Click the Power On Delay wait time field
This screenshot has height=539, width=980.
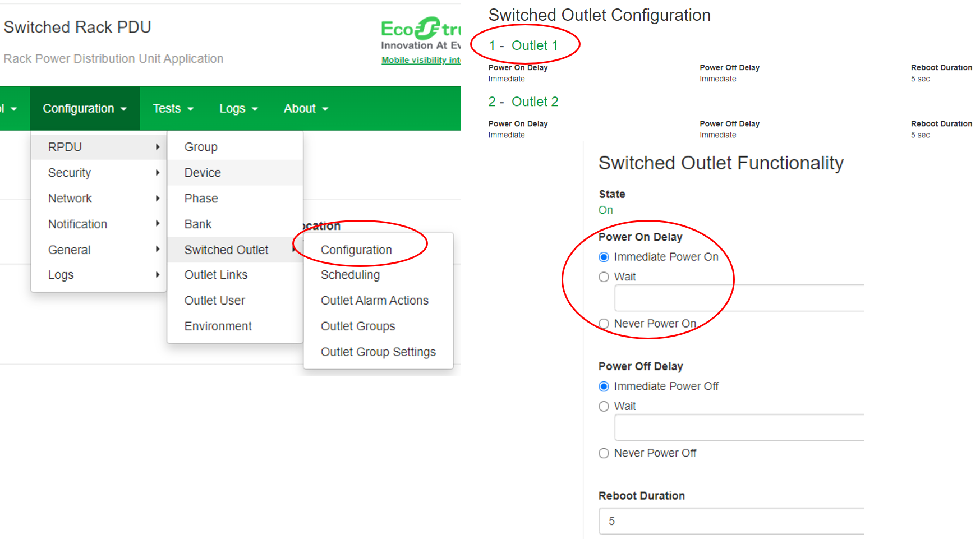(x=739, y=298)
